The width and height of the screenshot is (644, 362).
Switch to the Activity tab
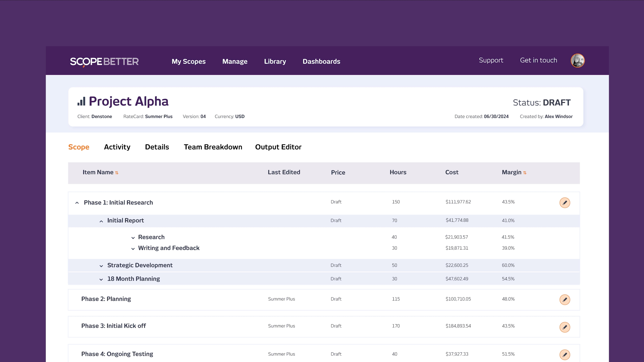coord(117,147)
